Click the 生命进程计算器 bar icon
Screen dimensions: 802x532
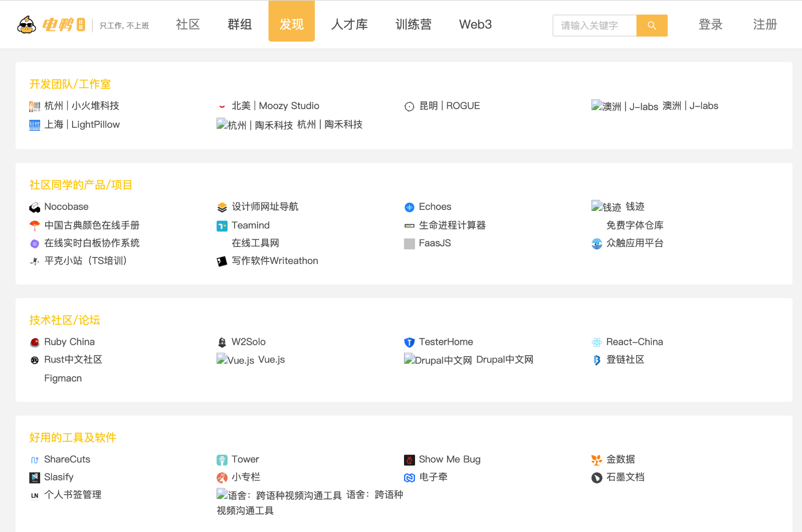[x=410, y=226]
